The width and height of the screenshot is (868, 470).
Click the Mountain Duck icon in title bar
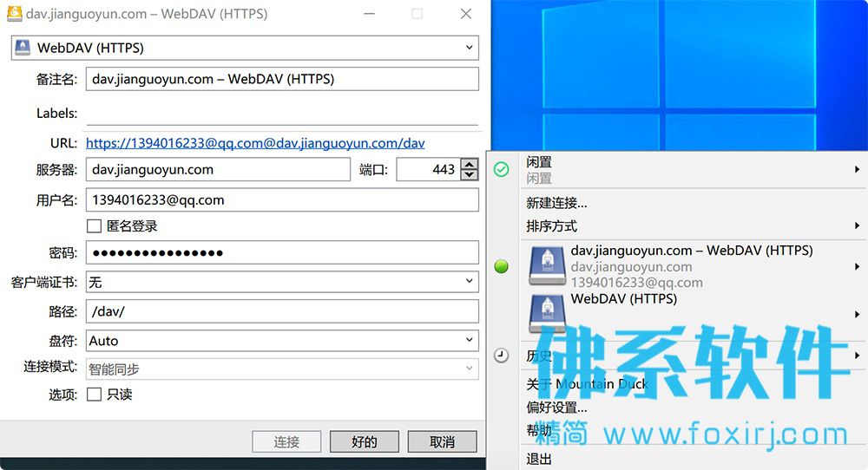[15, 13]
